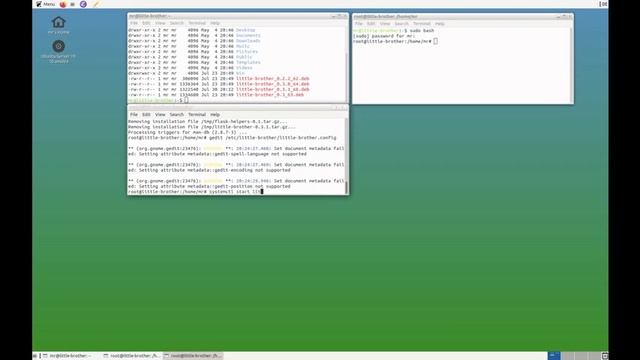
Task: Open View menu in front root terminal
Action: point(160,115)
